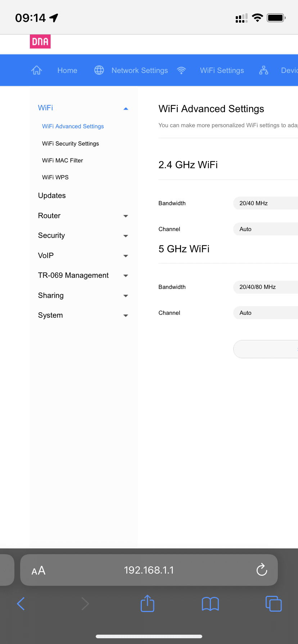Tap the Devices network tree icon
Image resolution: width=298 pixels, height=644 pixels.
pyautogui.click(x=263, y=70)
